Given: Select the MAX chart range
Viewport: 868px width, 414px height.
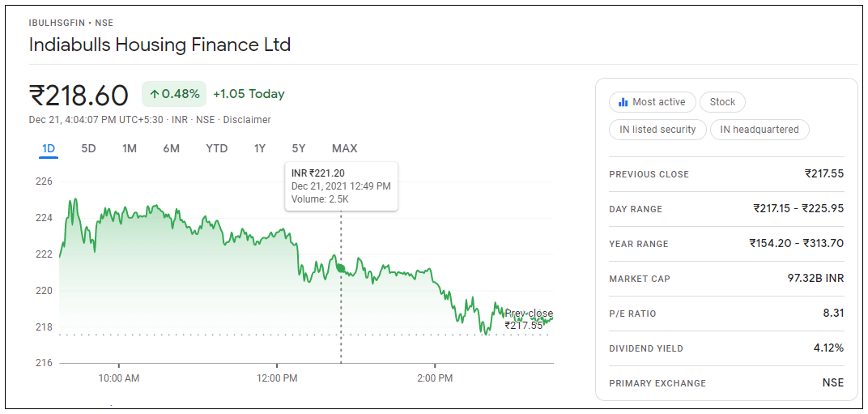Looking at the screenshot, I should [344, 148].
